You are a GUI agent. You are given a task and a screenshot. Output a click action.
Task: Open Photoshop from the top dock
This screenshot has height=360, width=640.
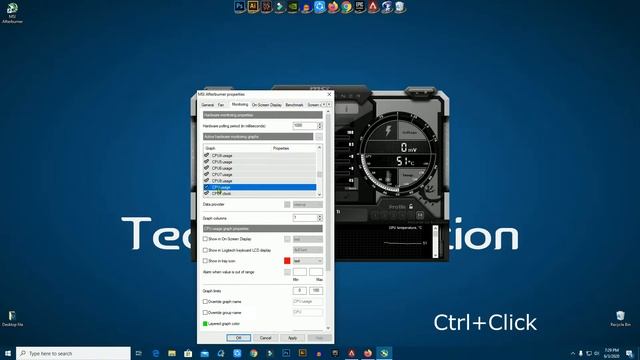tap(240, 7)
